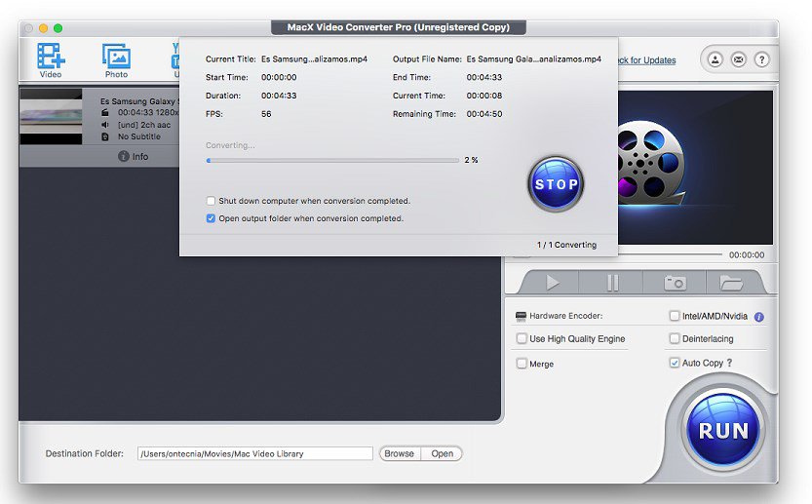Click the Current Time value 00:00:08

click(484, 96)
